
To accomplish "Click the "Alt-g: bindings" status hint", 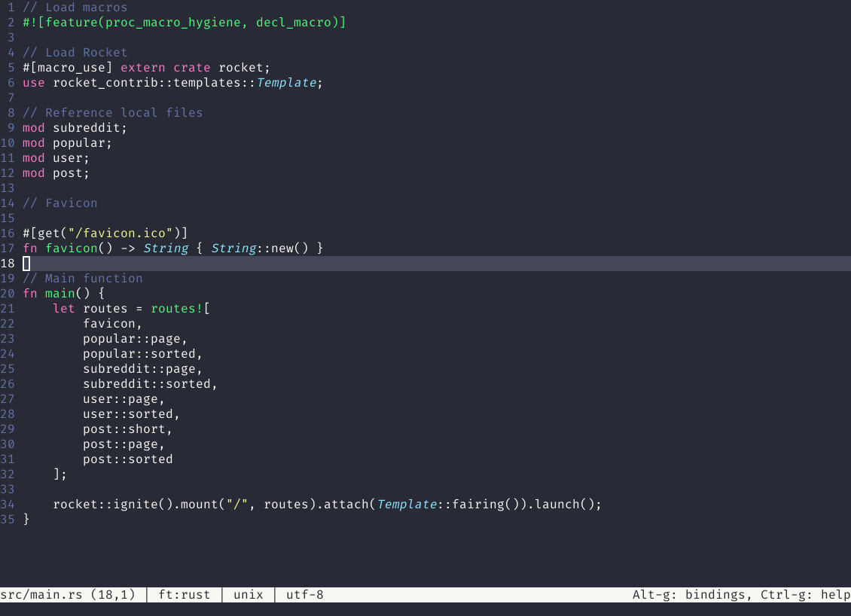I will click(691, 595).
